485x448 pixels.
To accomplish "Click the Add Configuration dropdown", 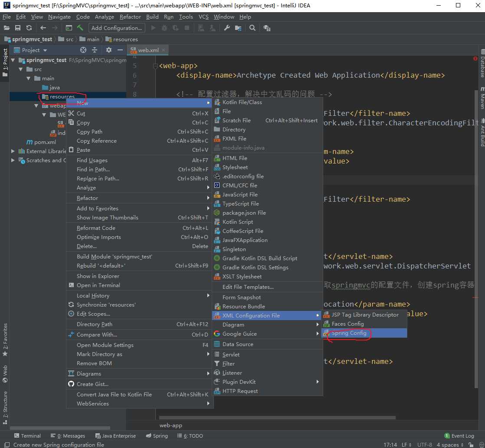I will [117, 28].
